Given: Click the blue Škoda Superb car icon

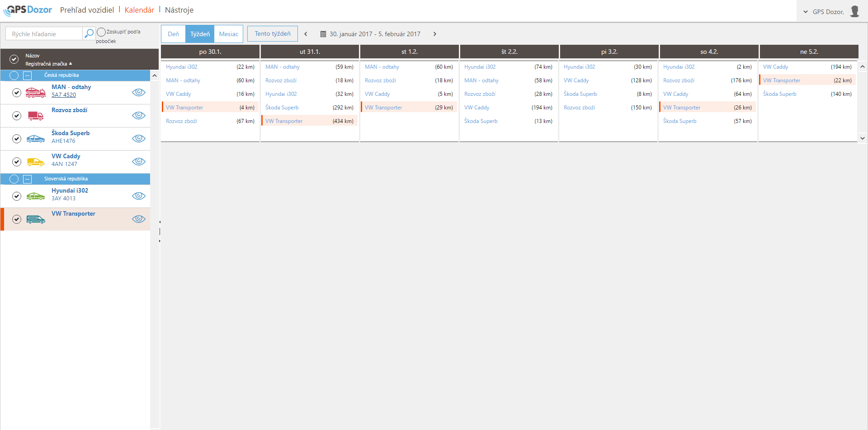Looking at the screenshot, I should tap(35, 139).
